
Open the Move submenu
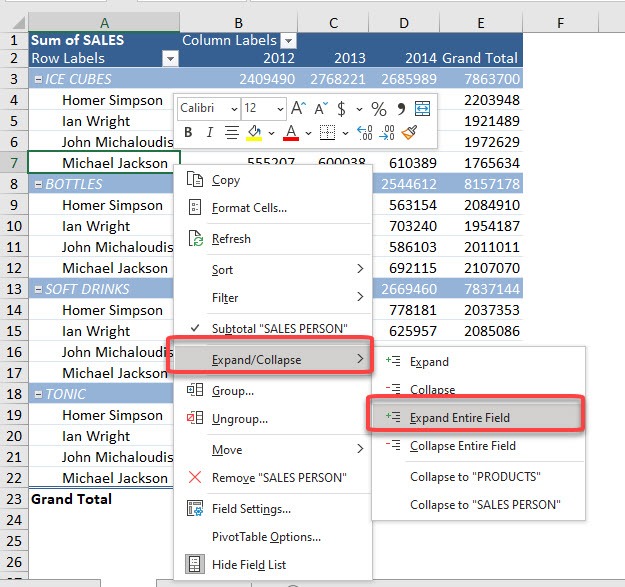(x=273, y=449)
